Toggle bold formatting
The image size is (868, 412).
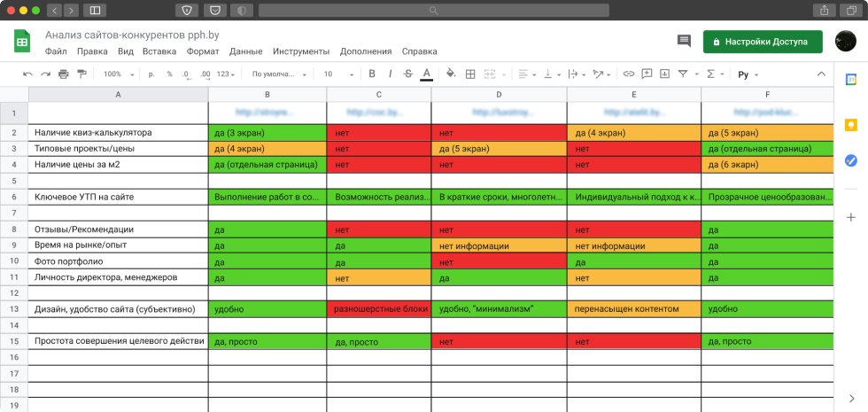tap(371, 74)
